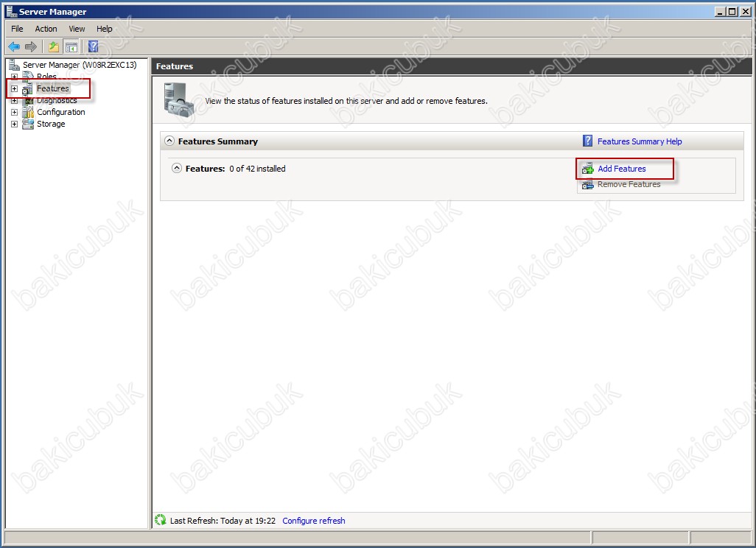The image size is (756, 548).
Task: Open the Help menu
Action: click(104, 29)
